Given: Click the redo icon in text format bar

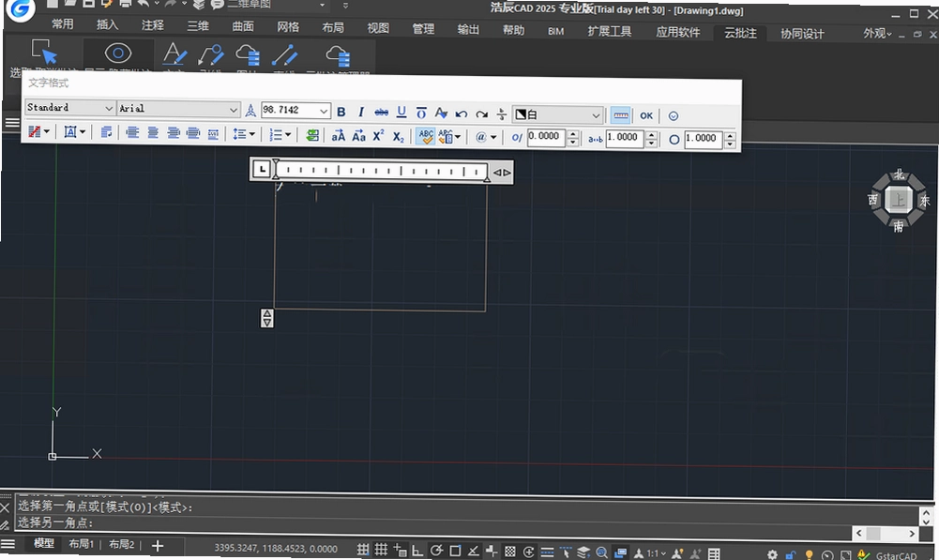Looking at the screenshot, I should click(481, 114).
